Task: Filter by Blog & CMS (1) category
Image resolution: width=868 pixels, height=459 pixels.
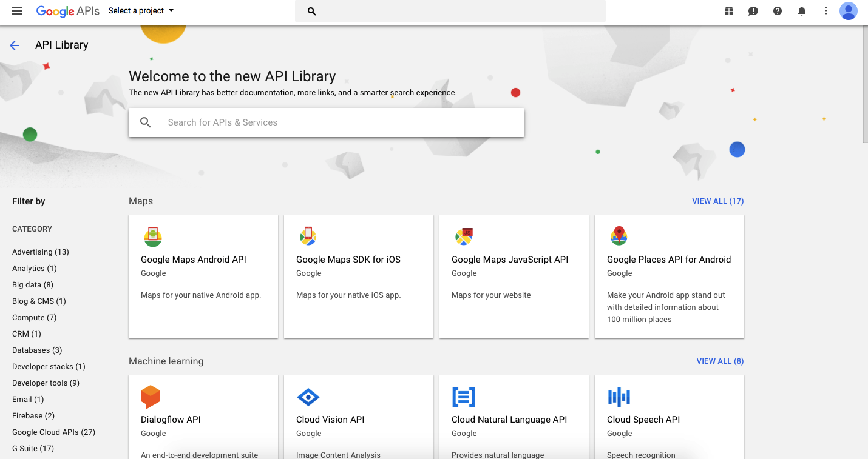Action: [39, 301]
